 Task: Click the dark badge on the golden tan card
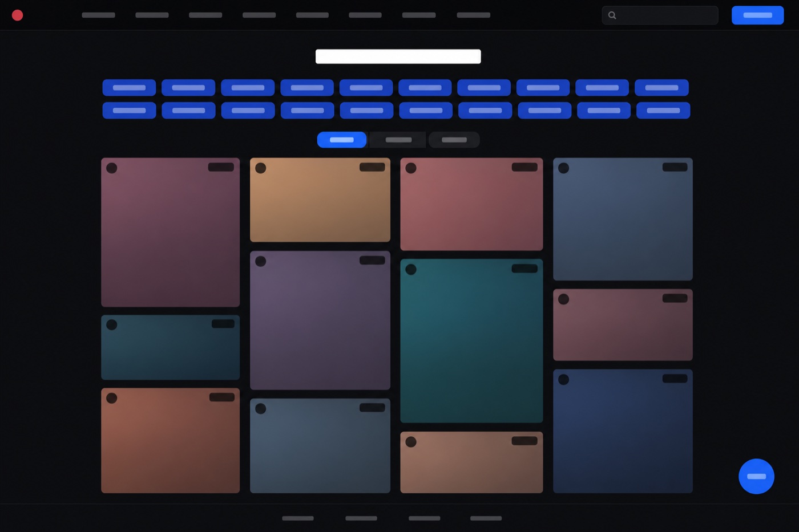pyautogui.click(x=372, y=167)
